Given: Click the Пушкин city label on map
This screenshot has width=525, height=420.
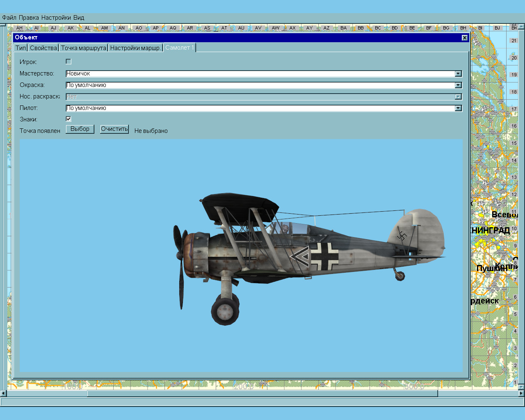Looking at the screenshot, I should [491, 268].
